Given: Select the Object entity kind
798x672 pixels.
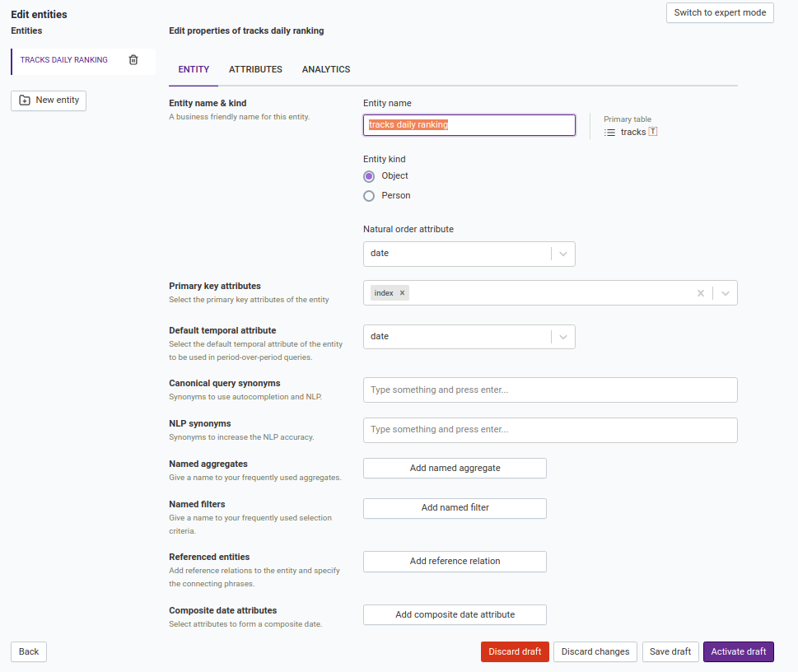Looking at the screenshot, I should click(x=369, y=176).
